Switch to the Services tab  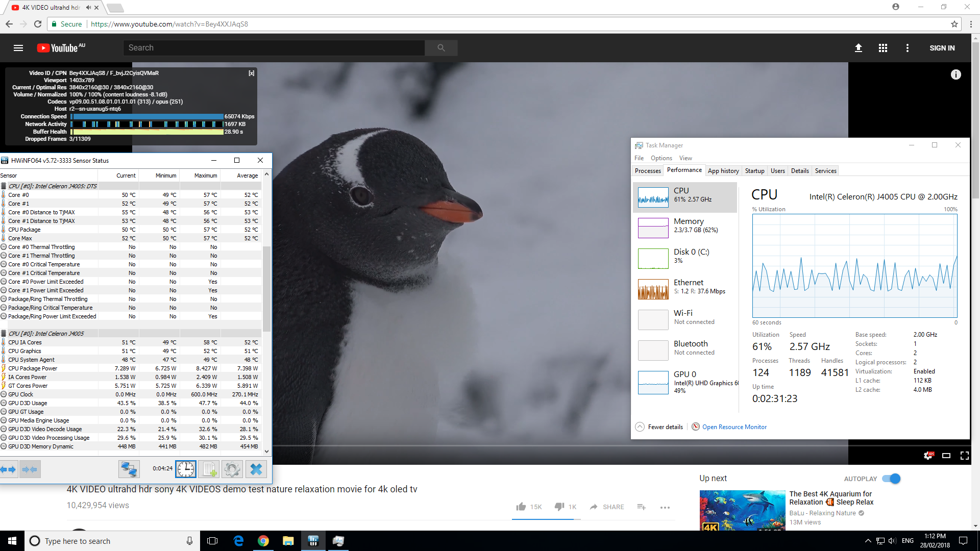[x=826, y=171]
